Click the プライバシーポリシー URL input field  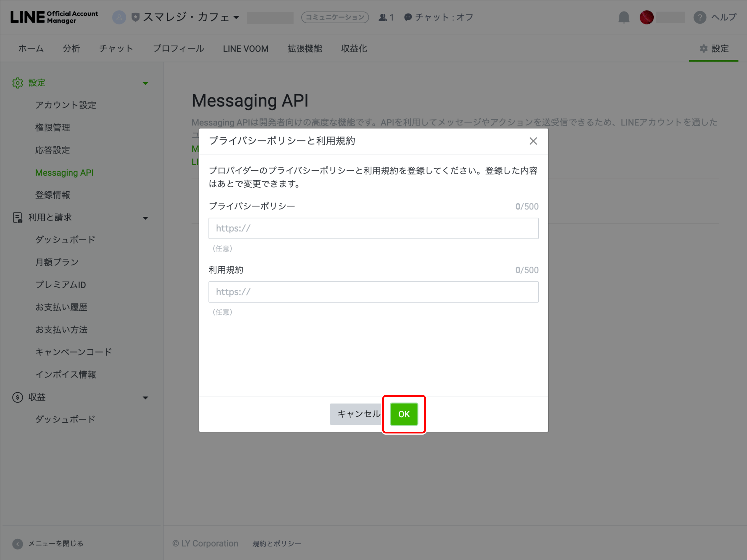(x=373, y=228)
